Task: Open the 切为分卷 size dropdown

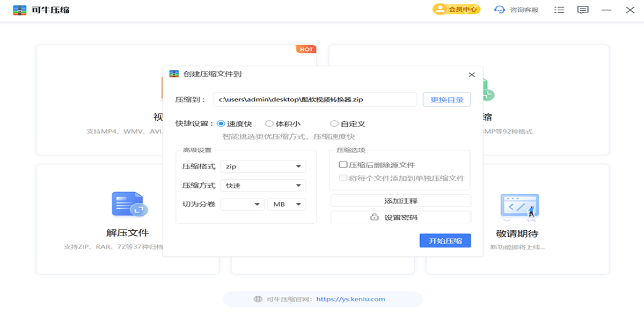Action: click(243, 204)
